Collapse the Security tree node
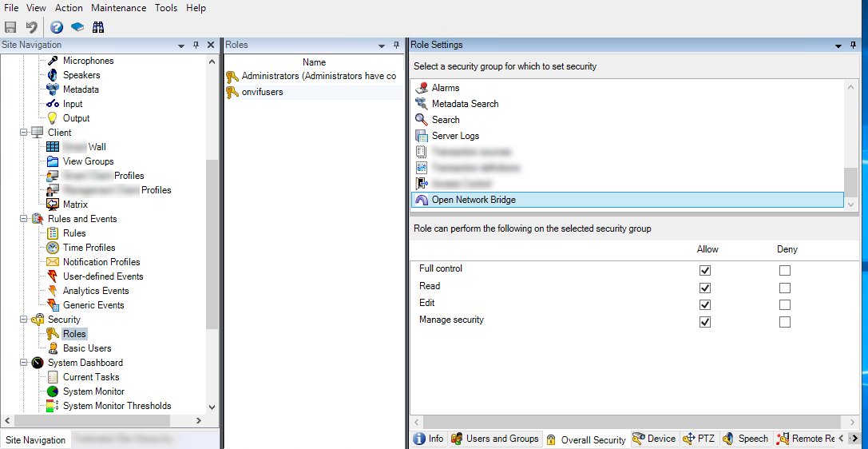The height and width of the screenshot is (449, 868). tap(24, 320)
